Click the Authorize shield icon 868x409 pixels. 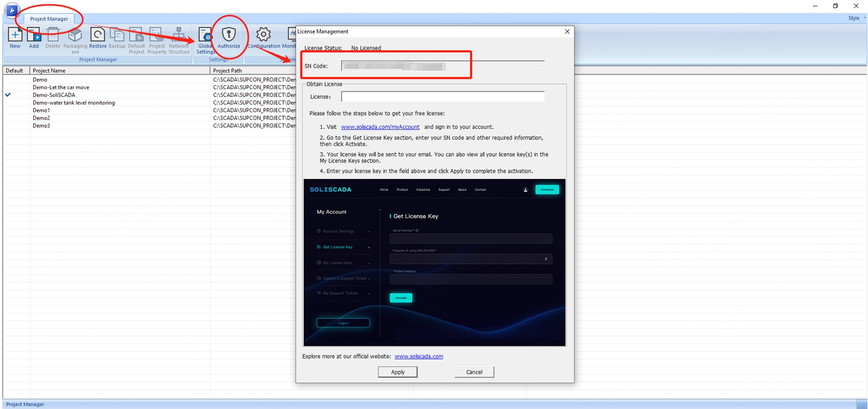pos(229,38)
